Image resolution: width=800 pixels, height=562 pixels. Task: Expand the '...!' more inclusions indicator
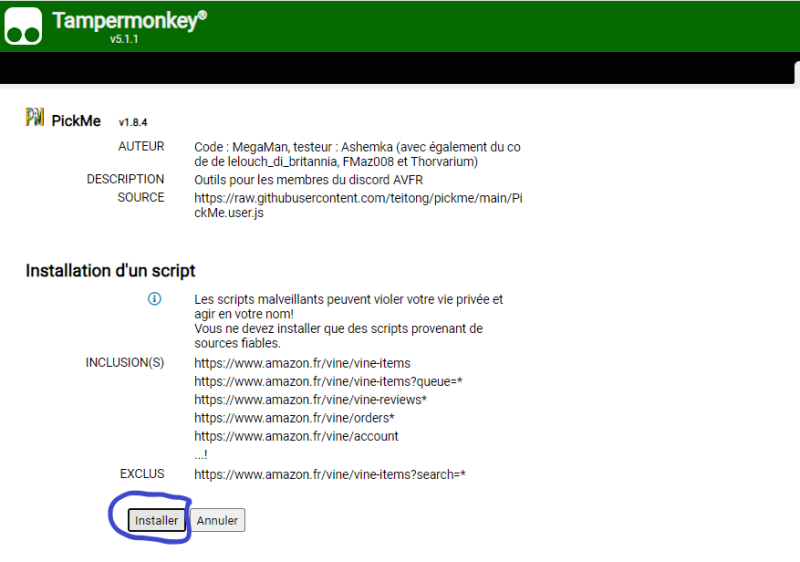201,454
